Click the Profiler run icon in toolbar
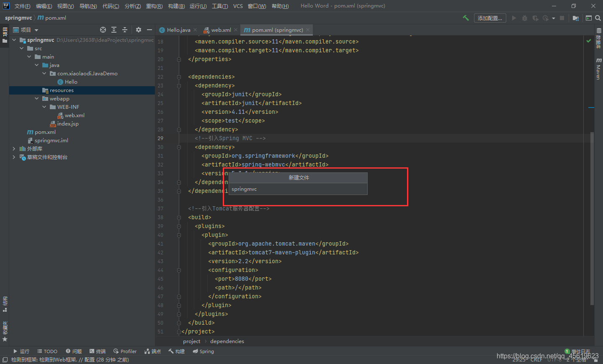603x364 pixels. tap(546, 18)
